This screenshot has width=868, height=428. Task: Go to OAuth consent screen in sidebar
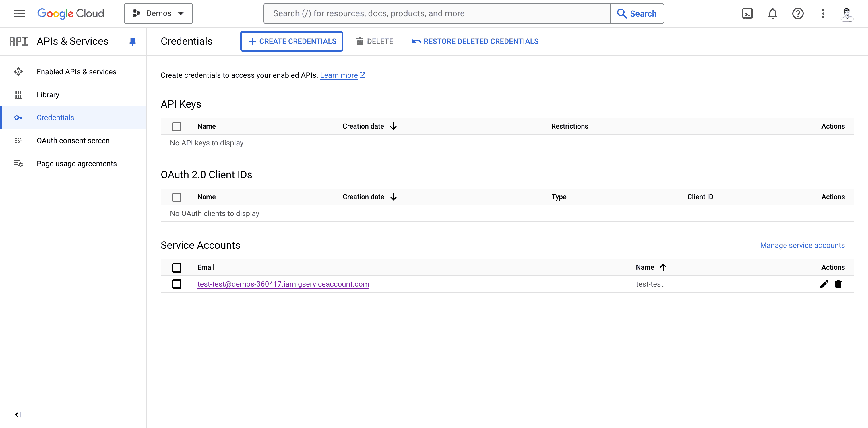[x=73, y=141]
